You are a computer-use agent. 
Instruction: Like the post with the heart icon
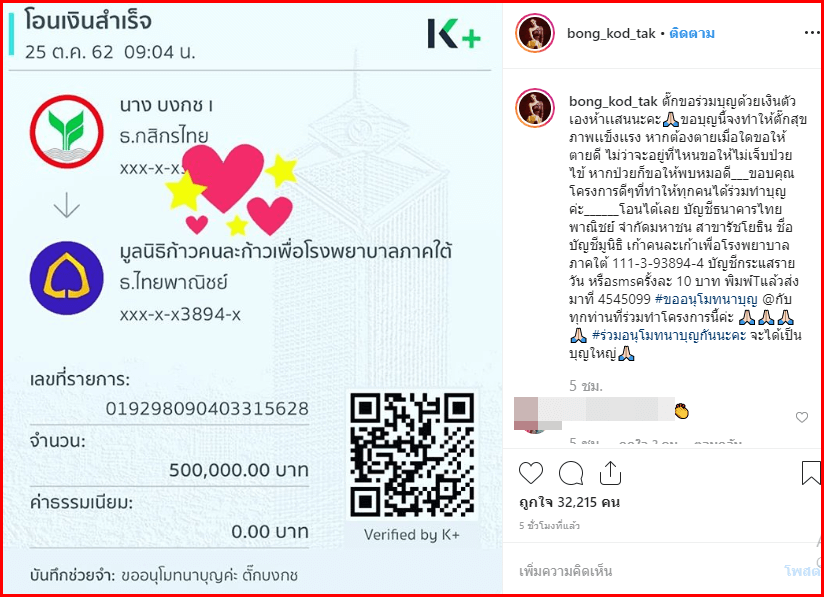pos(531,472)
